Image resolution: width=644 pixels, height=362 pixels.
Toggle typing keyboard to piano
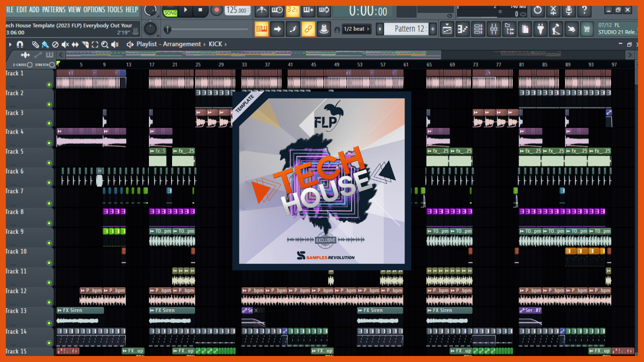coord(261,29)
